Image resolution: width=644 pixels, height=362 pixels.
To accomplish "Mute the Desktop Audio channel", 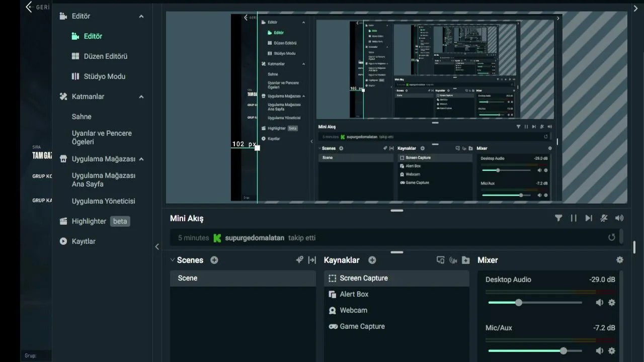I will 600,303.
